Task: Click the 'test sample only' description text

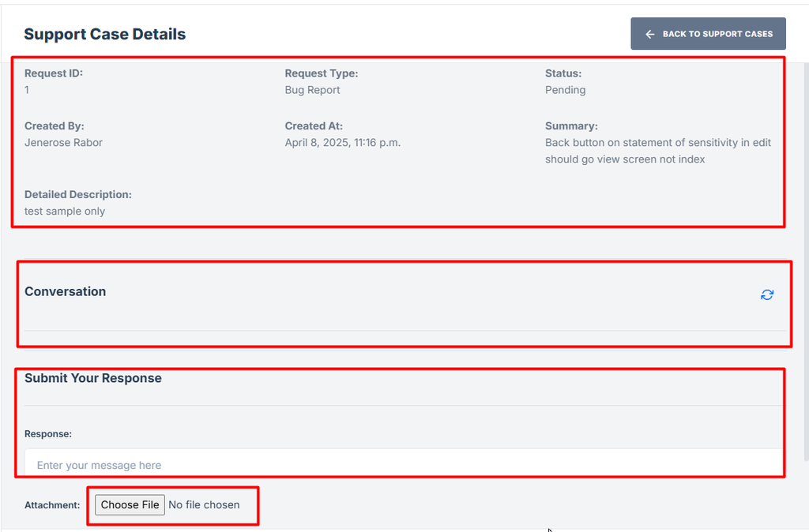Action: point(65,212)
